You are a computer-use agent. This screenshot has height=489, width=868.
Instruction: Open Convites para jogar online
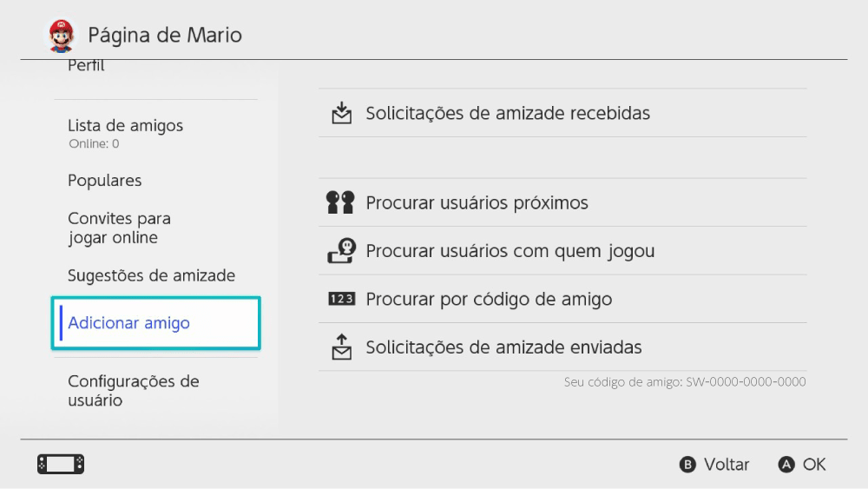point(119,228)
